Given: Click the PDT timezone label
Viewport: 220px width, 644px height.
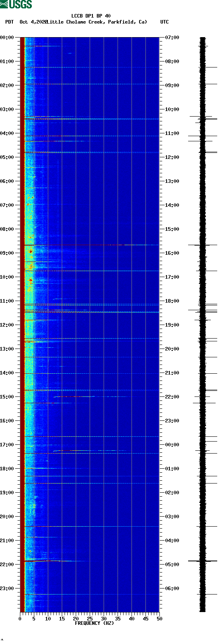Looking at the screenshot, I should point(10,22).
